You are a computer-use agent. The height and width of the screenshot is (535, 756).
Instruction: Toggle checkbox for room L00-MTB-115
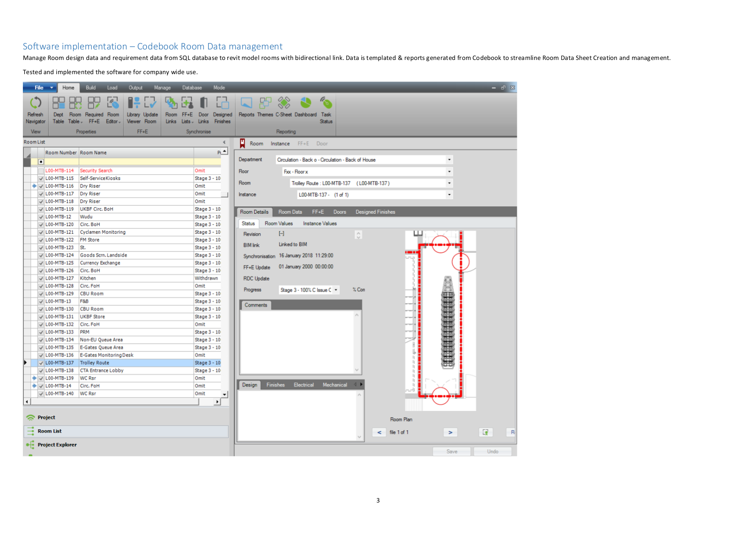click(41, 178)
